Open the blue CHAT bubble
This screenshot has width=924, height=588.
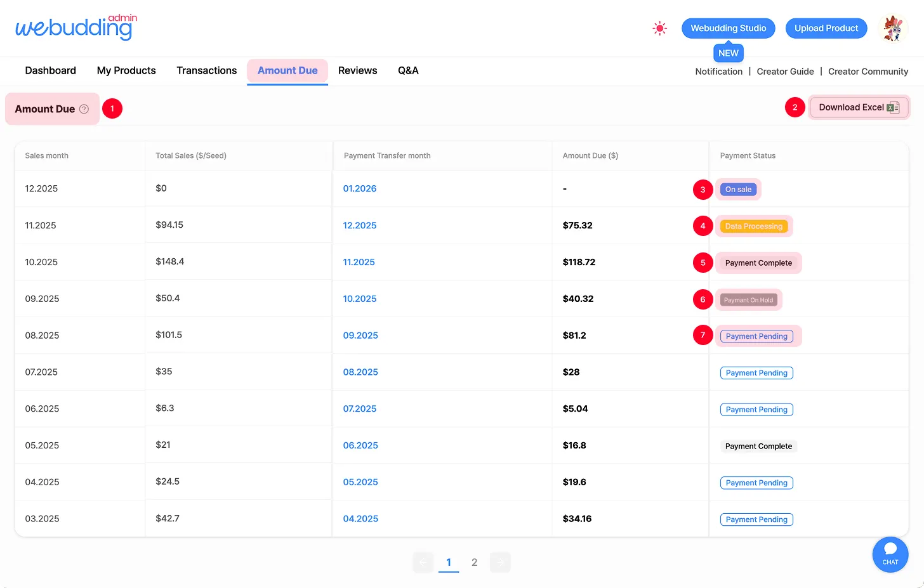coord(890,554)
